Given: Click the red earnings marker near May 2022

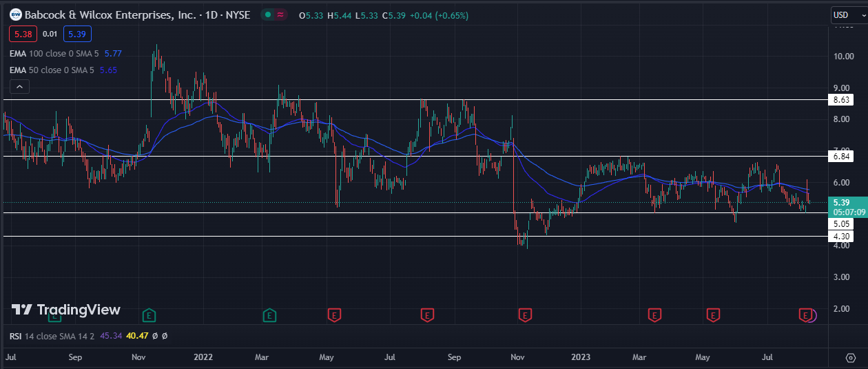Looking at the screenshot, I should tap(333, 315).
